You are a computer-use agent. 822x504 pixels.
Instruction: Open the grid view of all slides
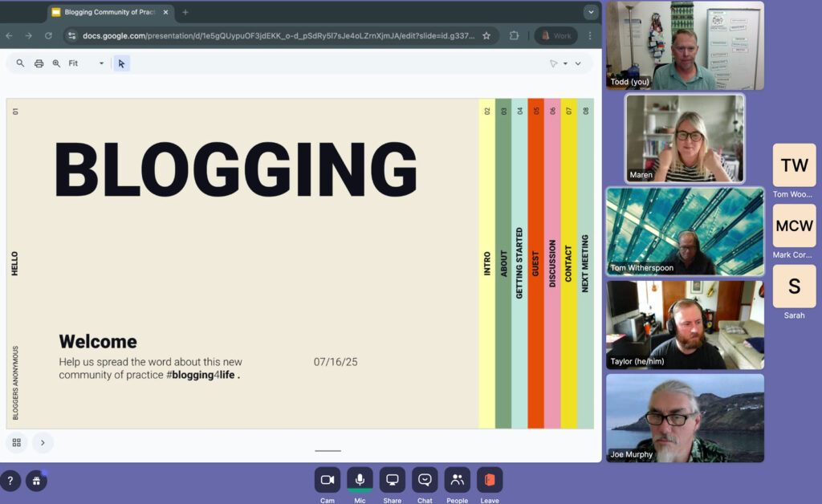pos(16,442)
